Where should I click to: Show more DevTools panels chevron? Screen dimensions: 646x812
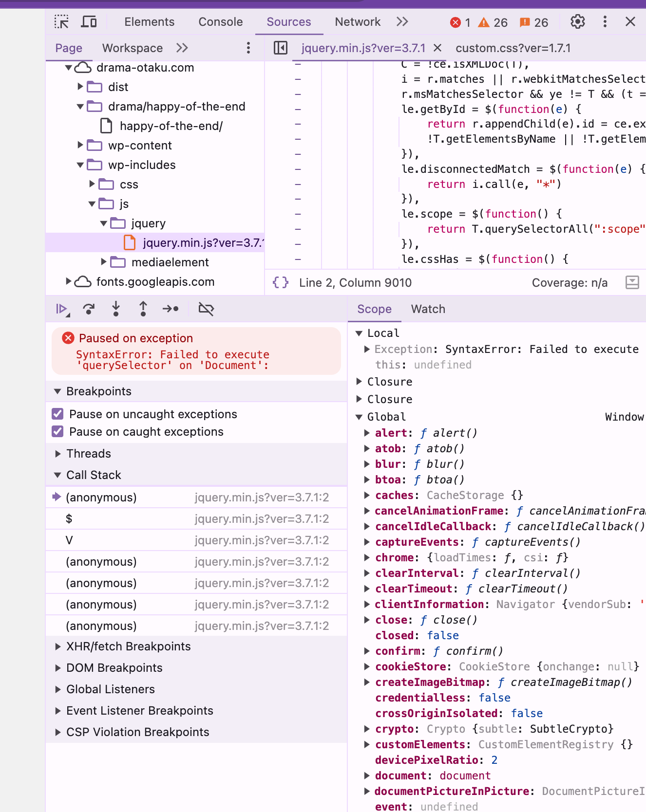(402, 22)
